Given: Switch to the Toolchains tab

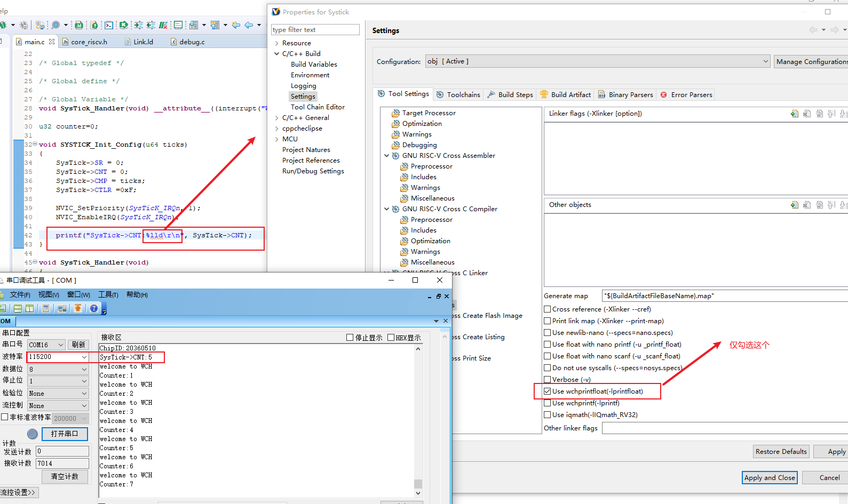Looking at the screenshot, I should pos(458,94).
